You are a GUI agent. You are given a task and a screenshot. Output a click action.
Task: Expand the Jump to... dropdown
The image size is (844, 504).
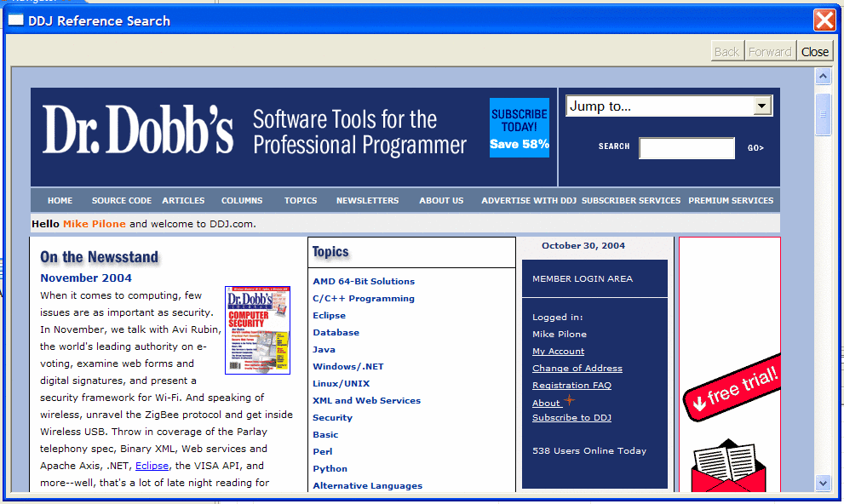pyautogui.click(x=762, y=106)
